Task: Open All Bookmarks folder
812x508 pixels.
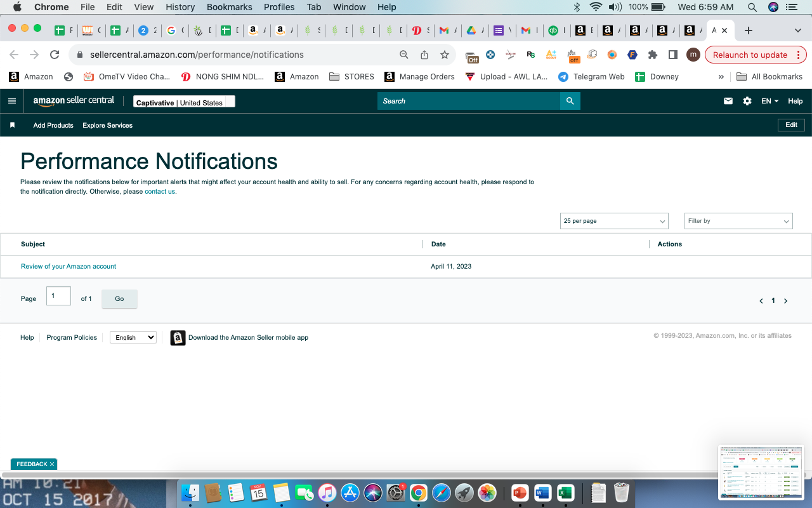Action: coord(769,77)
